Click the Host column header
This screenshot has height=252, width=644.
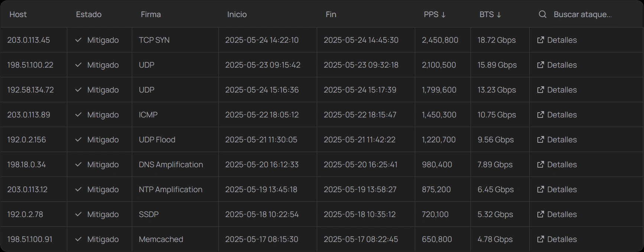(x=18, y=14)
